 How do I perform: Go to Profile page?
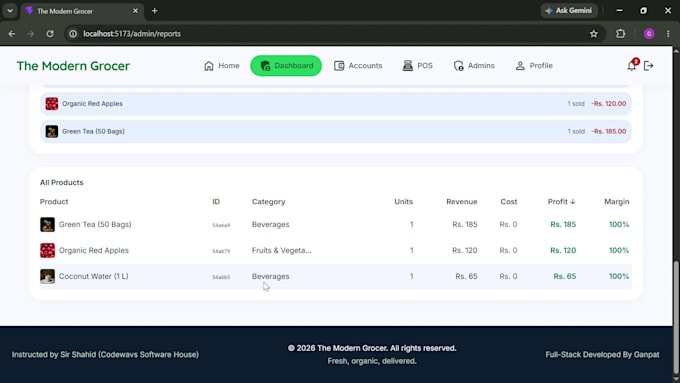[x=534, y=65]
